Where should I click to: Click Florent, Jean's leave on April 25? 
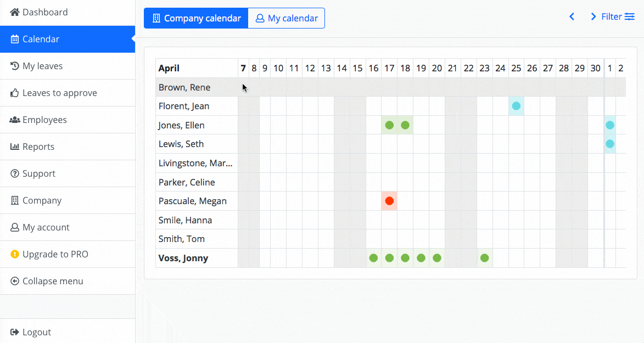516,106
